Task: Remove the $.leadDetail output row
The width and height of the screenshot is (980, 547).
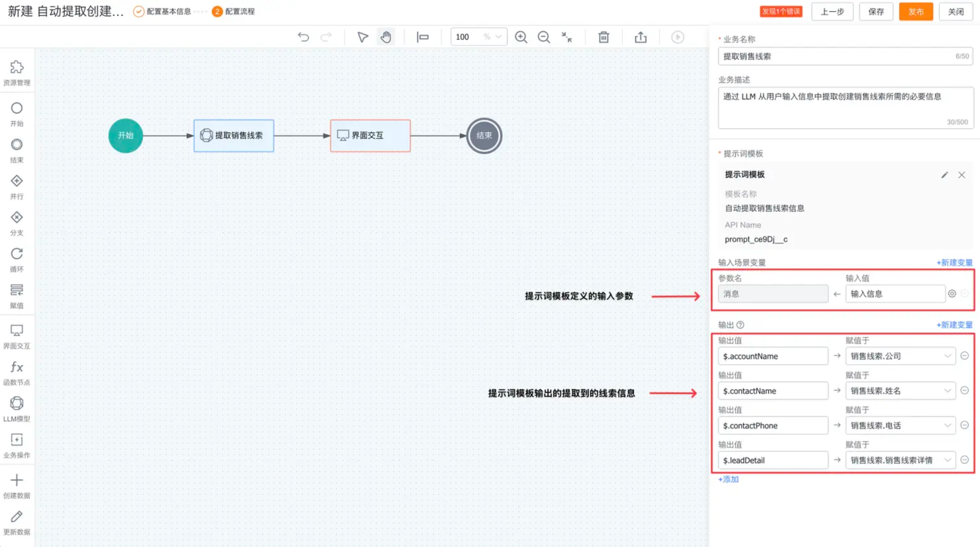Action: (x=964, y=460)
